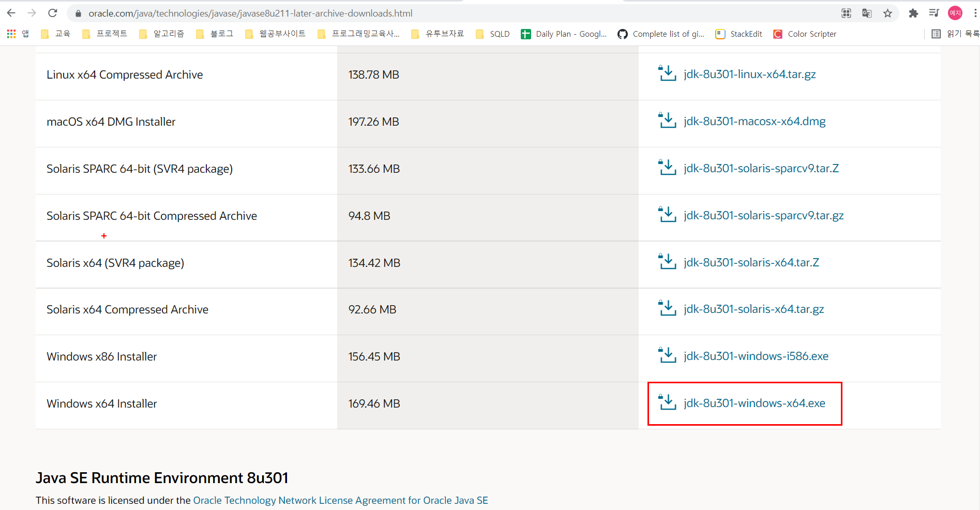Screen dimensions: 980x510
Task: Go back to the previous page
Action: (11, 13)
